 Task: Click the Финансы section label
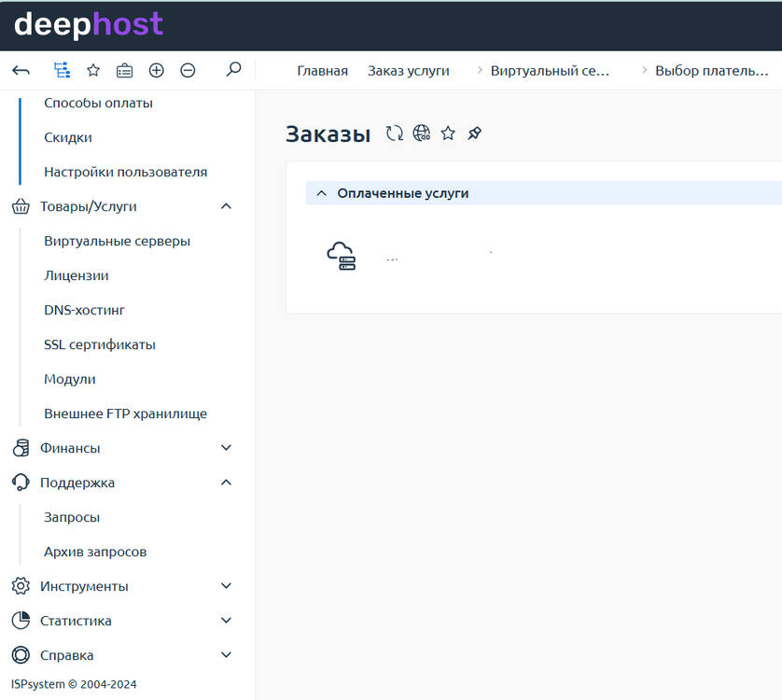click(x=70, y=448)
